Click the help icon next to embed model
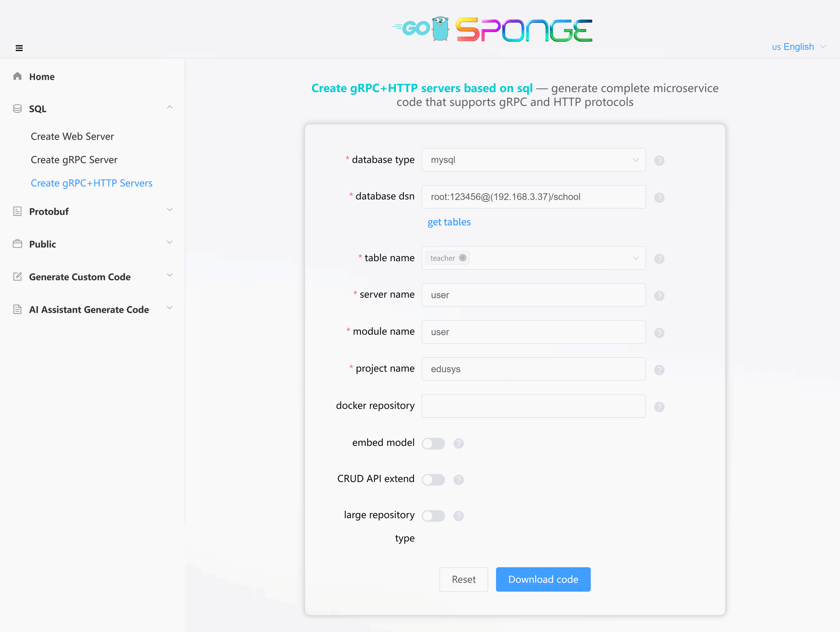 coord(458,443)
